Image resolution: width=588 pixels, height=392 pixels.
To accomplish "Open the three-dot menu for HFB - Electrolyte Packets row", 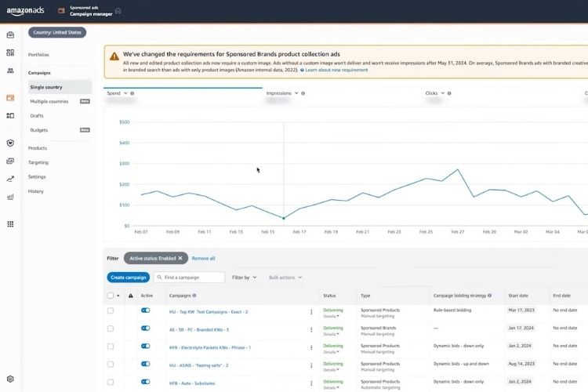I will pos(311,348).
